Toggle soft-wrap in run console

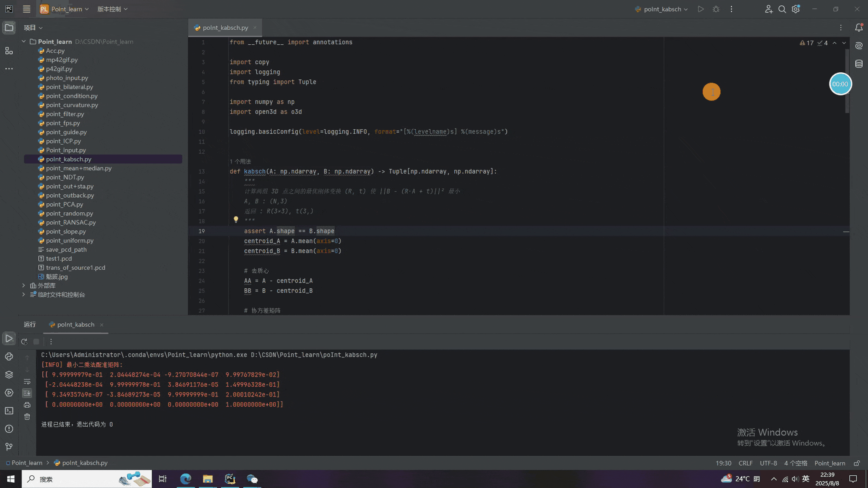pyautogui.click(x=27, y=381)
